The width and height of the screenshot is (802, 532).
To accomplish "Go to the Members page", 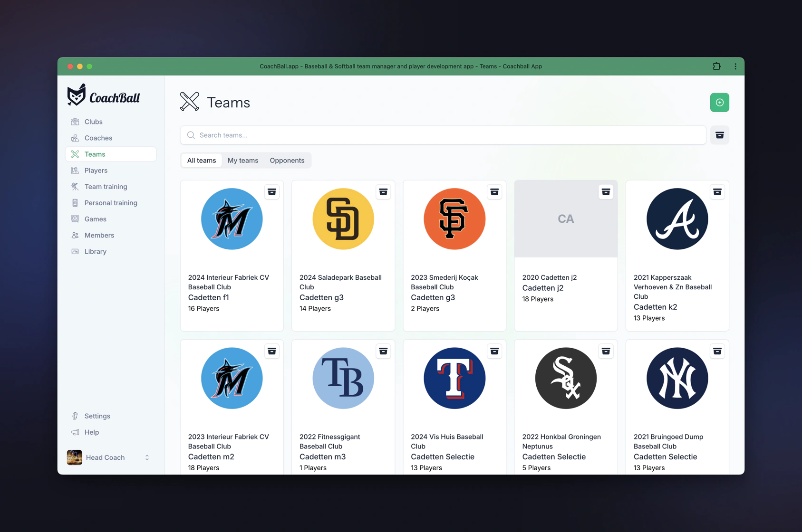I will (x=99, y=235).
